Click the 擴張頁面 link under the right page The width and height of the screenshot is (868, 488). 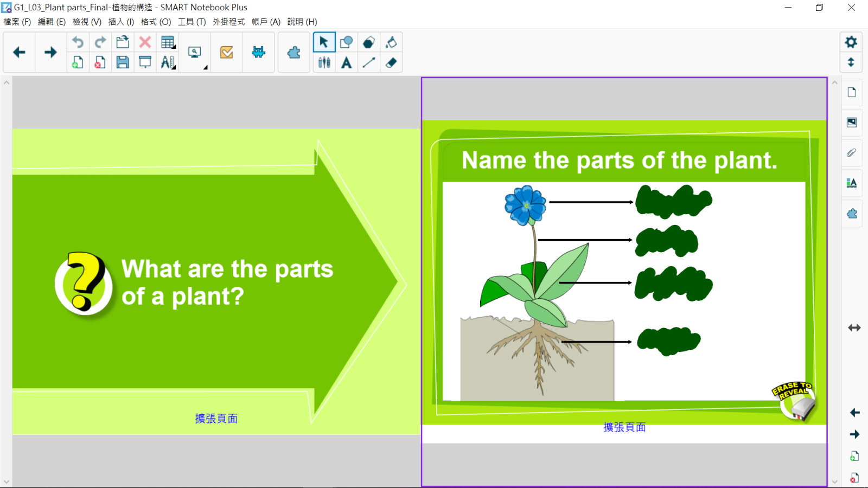point(624,427)
